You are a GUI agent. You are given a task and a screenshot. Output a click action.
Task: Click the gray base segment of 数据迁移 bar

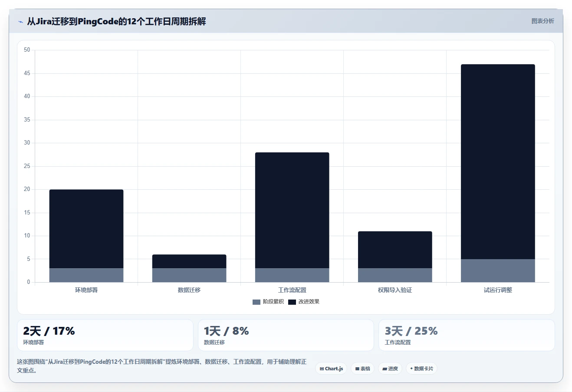pos(189,275)
